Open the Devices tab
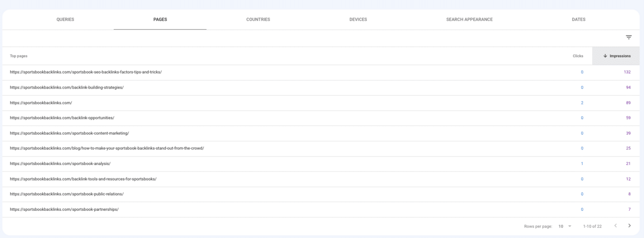 (358, 20)
